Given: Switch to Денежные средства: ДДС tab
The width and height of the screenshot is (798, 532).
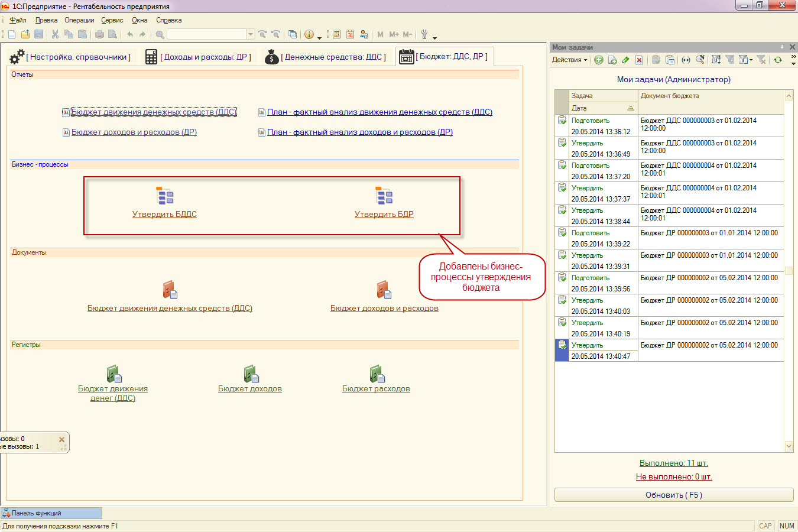Looking at the screenshot, I should [x=325, y=57].
